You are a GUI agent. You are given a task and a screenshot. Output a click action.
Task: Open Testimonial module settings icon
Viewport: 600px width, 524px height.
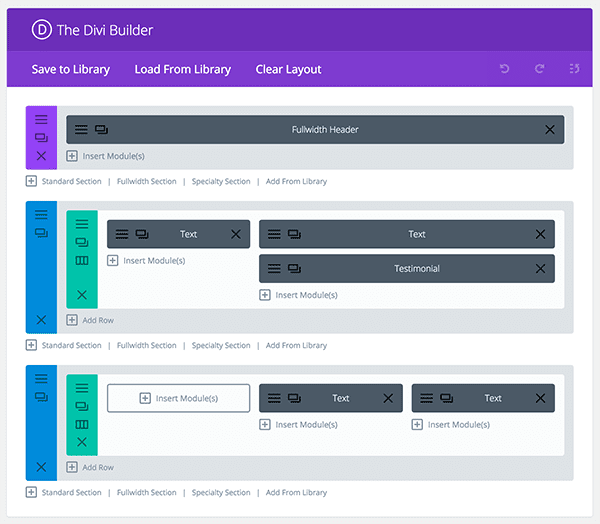tap(274, 268)
